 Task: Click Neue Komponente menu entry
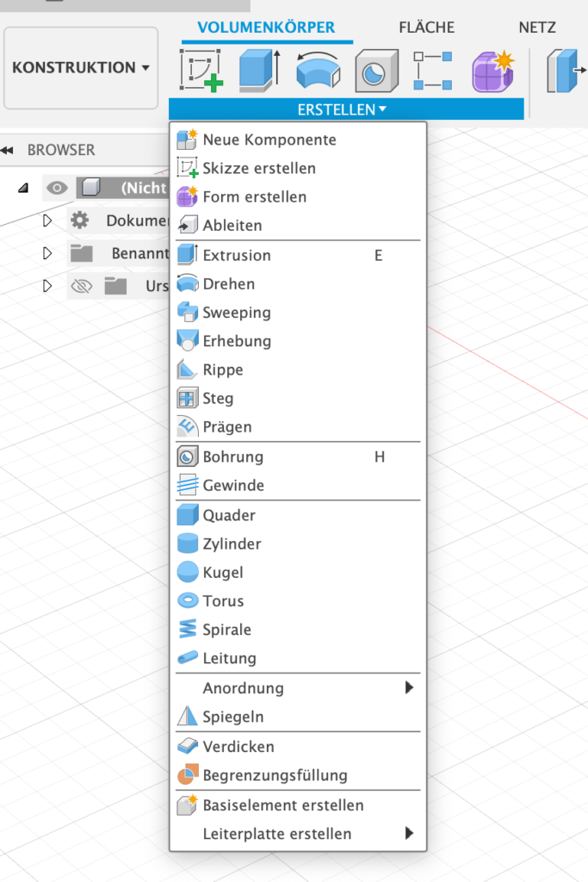(x=269, y=140)
